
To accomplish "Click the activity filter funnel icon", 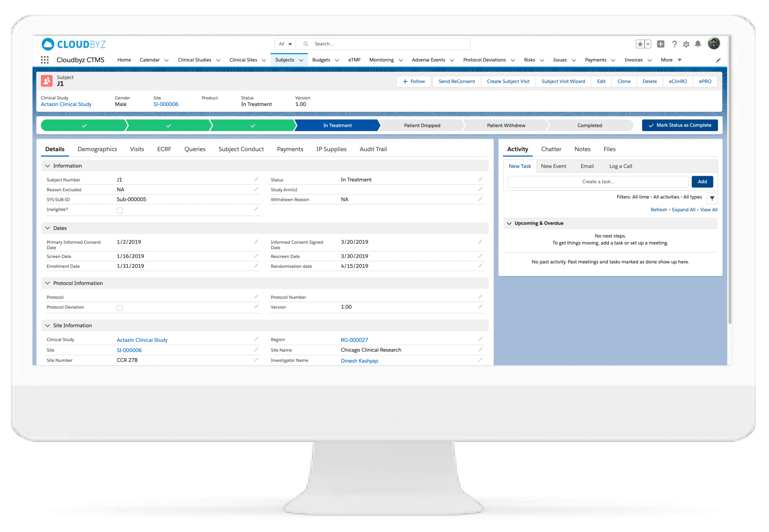I will (712, 198).
